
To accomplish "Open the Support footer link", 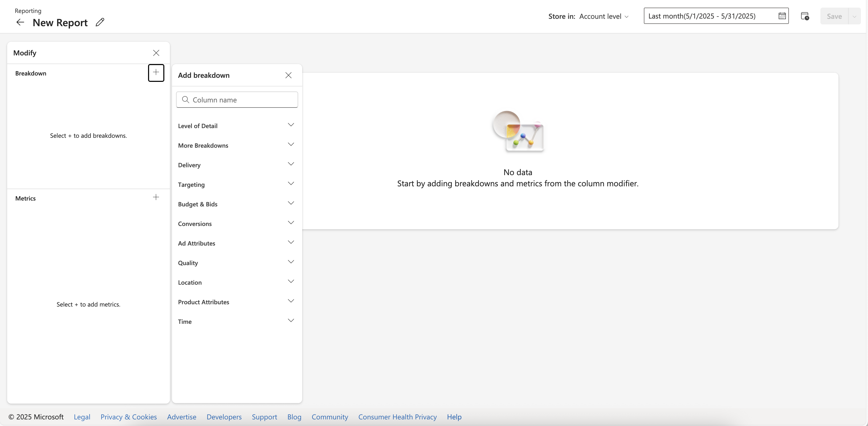I will pyautogui.click(x=264, y=417).
